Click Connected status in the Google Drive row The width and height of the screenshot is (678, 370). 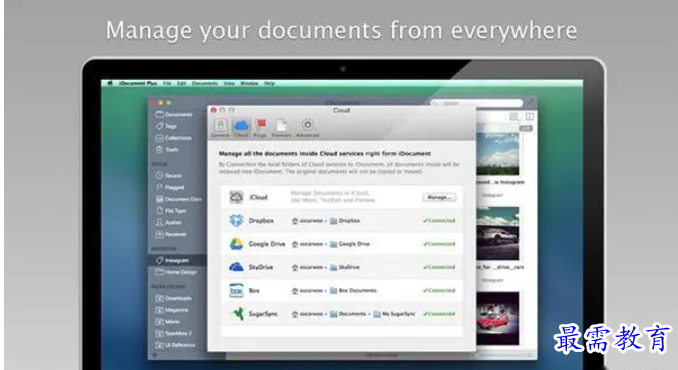439,244
